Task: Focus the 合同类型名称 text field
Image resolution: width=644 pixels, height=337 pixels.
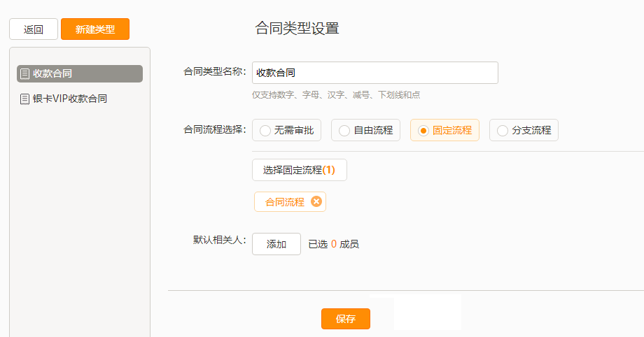Action: pyautogui.click(x=374, y=73)
